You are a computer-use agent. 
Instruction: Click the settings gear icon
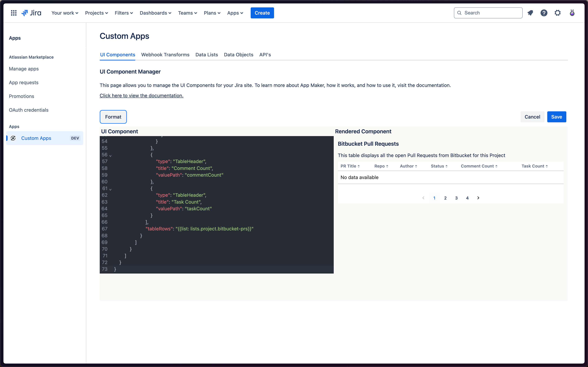558,13
